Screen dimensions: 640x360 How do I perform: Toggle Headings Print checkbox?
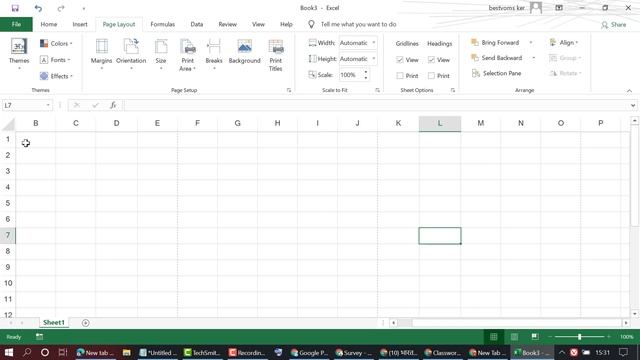pos(431,76)
